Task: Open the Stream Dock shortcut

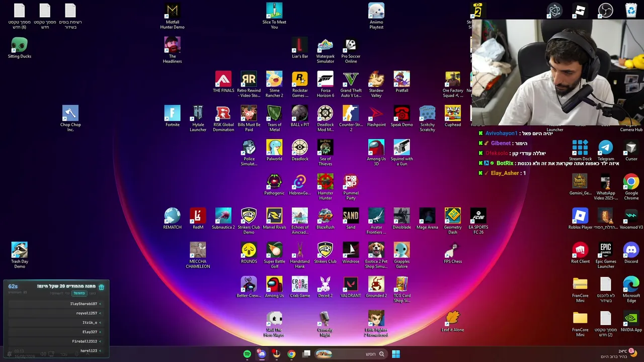Action: (x=580, y=151)
